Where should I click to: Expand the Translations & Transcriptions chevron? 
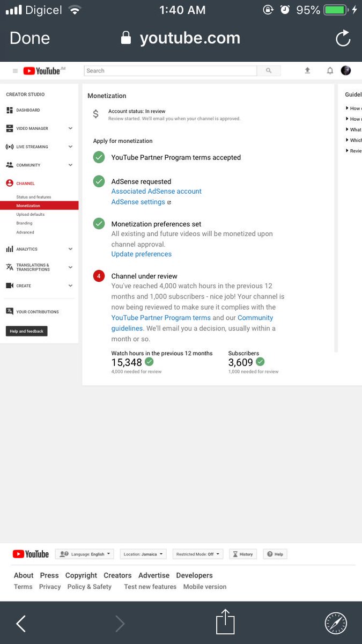(x=70, y=267)
